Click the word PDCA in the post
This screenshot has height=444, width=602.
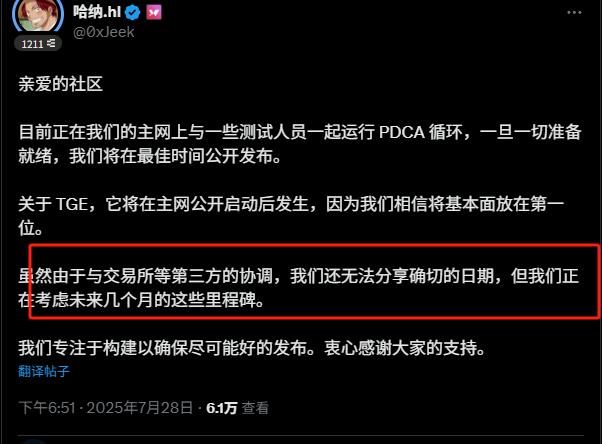pos(402,133)
